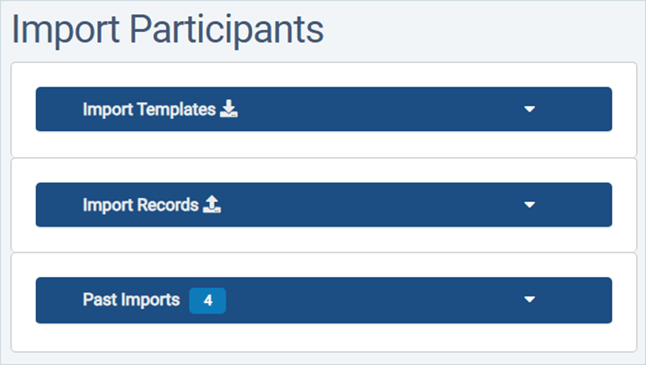Click empty blue space in Import Templates bar

(371, 109)
